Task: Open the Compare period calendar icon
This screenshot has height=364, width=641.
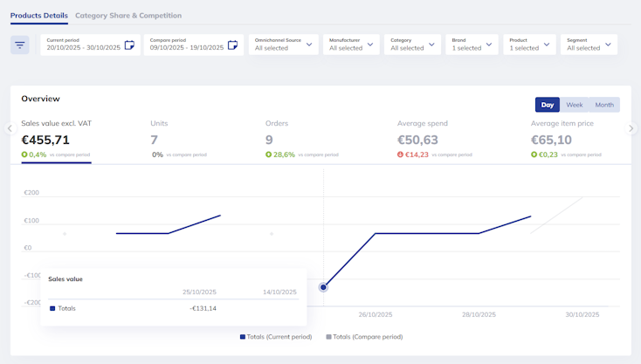Action: [232, 45]
